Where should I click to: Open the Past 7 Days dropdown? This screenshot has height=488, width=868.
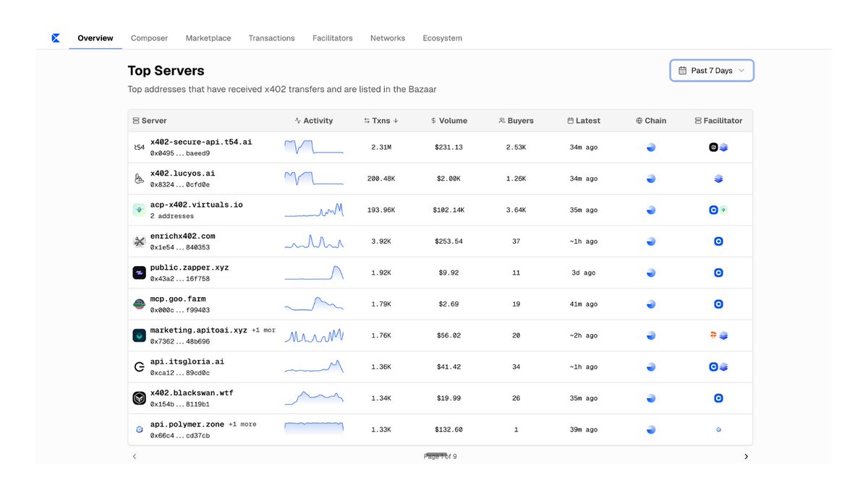[x=711, y=70]
